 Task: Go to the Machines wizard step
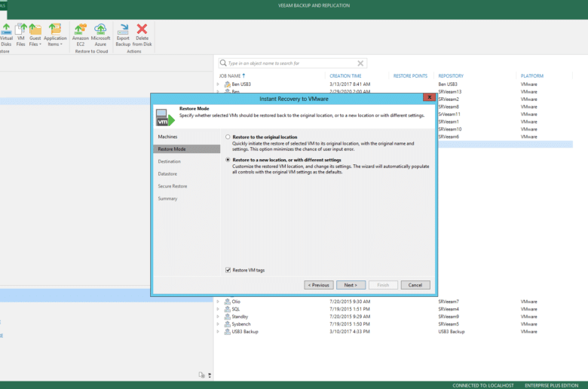click(x=167, y=136)
